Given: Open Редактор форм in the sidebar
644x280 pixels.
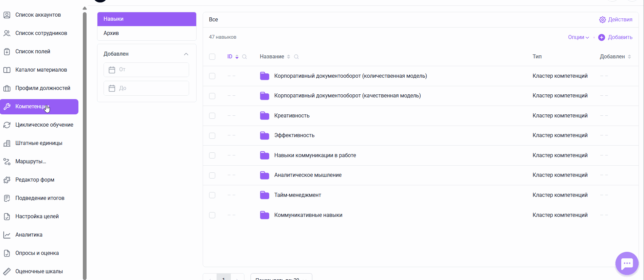Looking at the screenshot, I should 35,180.
